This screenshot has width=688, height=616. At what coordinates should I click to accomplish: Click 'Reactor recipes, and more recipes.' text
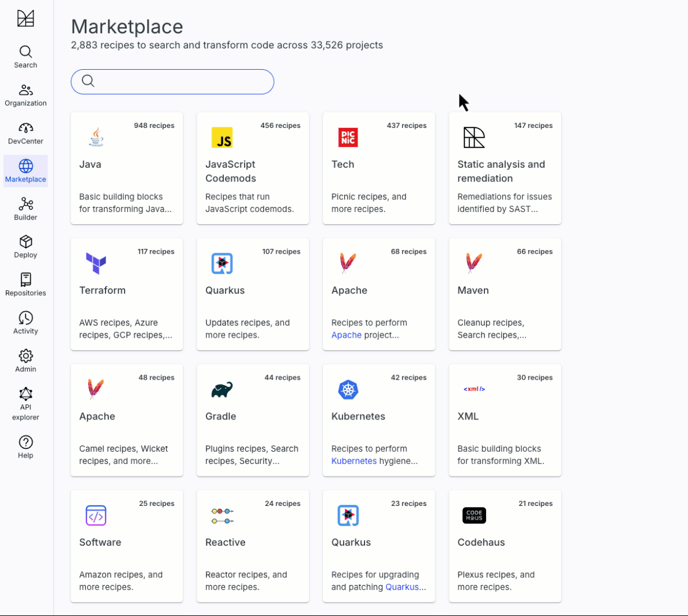[246, 581]
